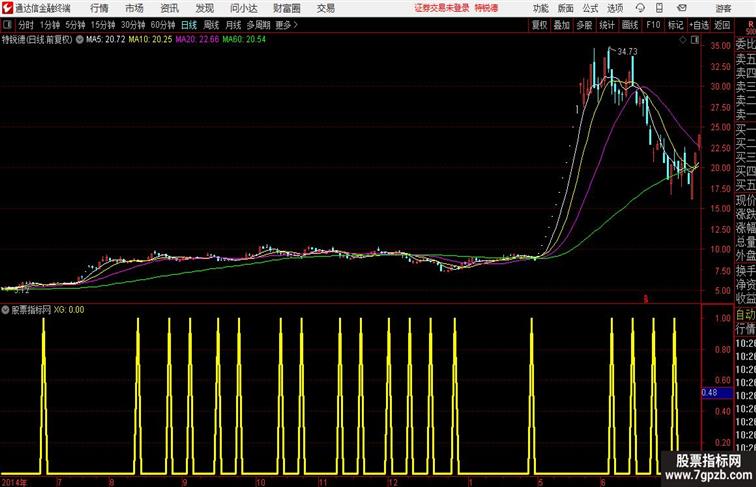
Task: Click the 多股 multi-stock button
Action: point(584,25)
